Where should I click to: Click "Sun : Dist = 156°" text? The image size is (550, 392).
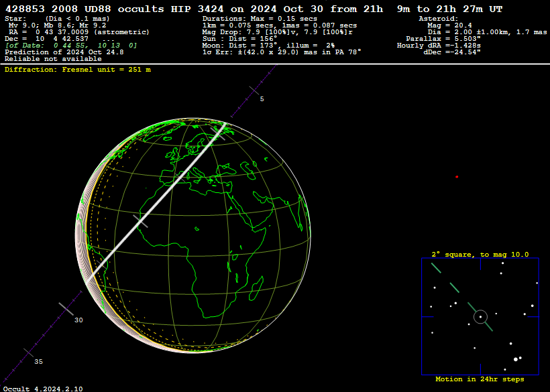pyautogui.click(x=239, y=39)
